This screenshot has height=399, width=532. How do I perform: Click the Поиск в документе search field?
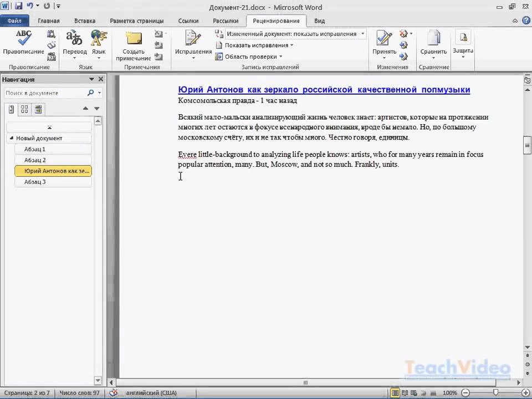45,93
